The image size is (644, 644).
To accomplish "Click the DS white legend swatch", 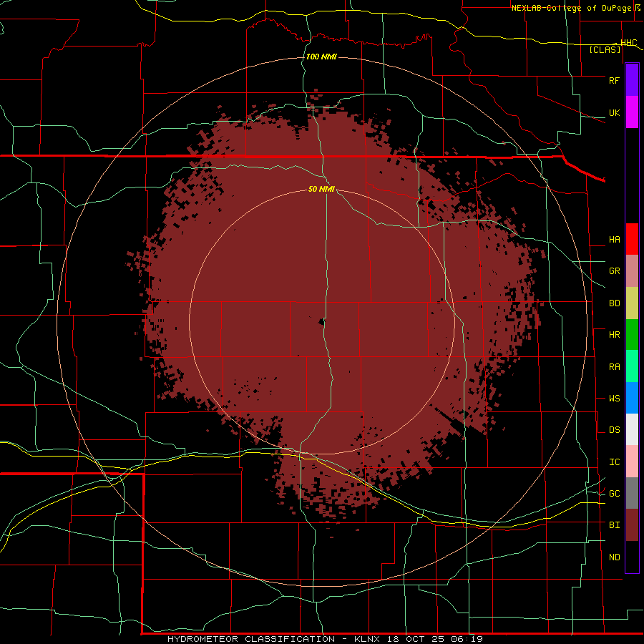I will (632, 429).
